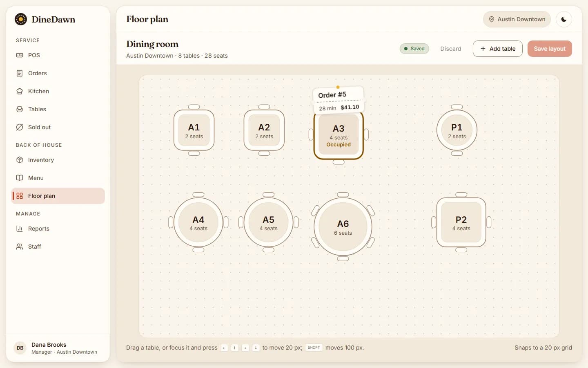The width and height of the screenshot is (588, 368).
Task: Click the left arrow key hint
Action: click(224, 348)
